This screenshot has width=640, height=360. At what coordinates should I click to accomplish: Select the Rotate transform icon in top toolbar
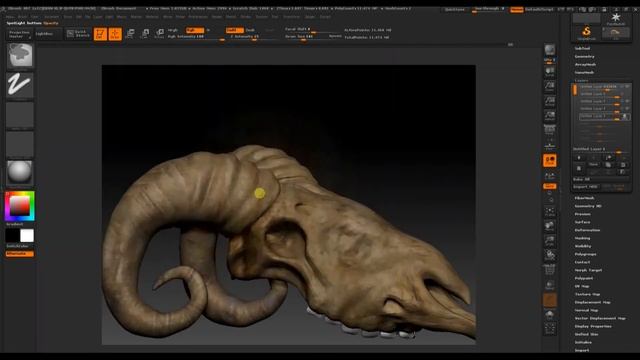click(159, 34)
